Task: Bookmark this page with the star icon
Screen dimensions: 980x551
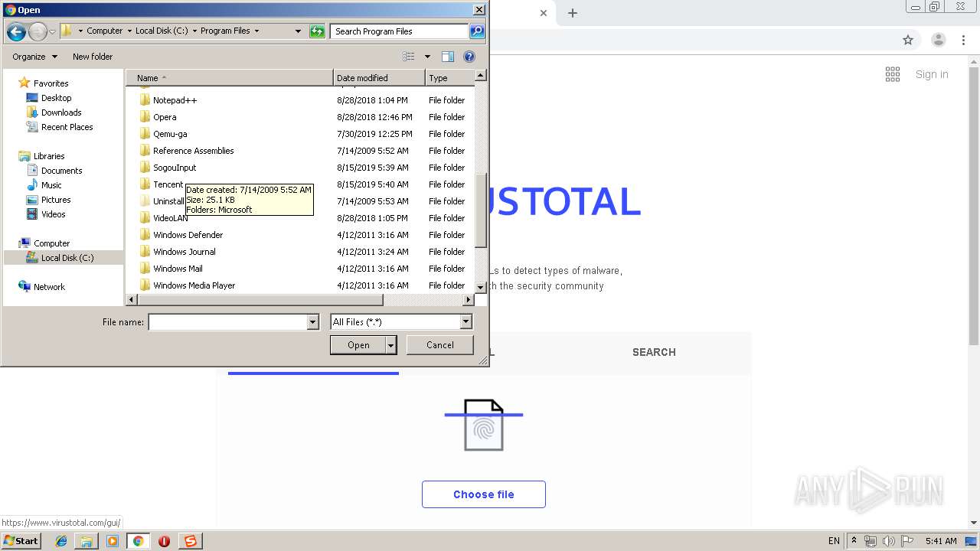Action: click(x=908, y=40)
